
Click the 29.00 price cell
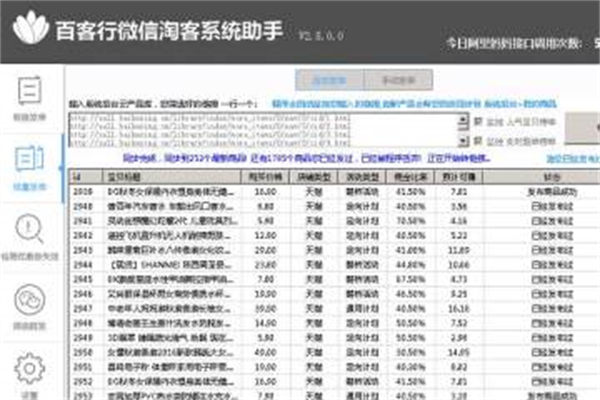point(265,250)
